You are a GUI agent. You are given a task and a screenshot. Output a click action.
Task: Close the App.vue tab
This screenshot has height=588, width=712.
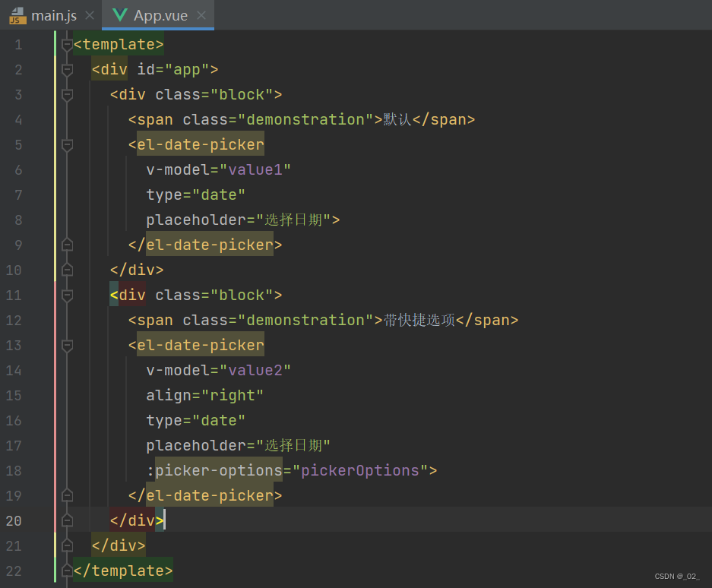point(200,14)
